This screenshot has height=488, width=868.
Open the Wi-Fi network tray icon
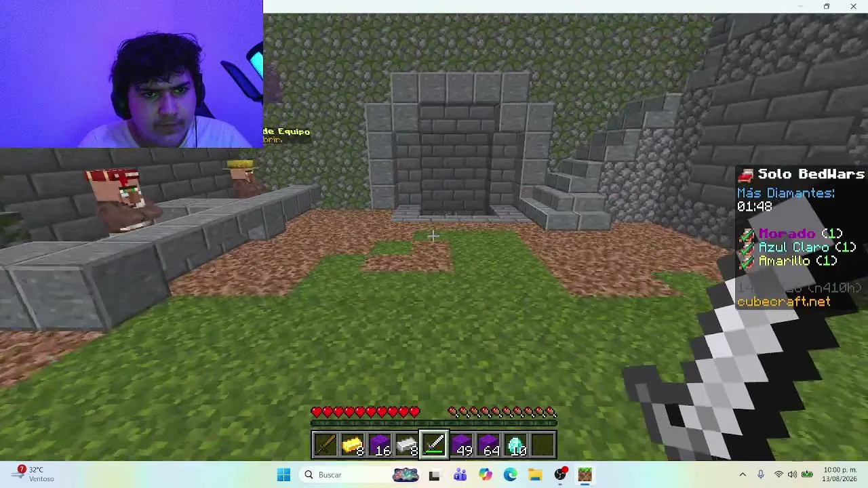[x=778, y=474]
